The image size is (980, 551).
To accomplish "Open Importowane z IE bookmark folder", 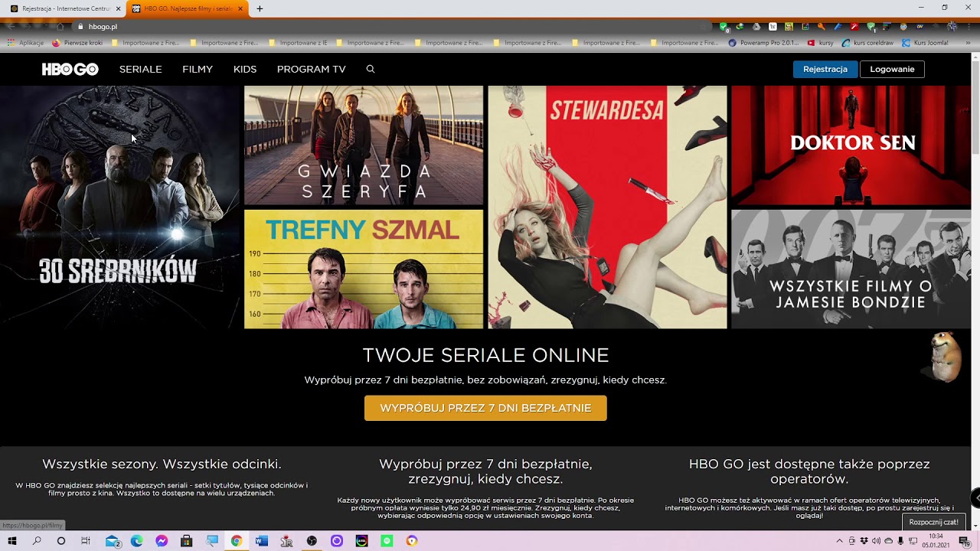I will tap(299, 43).
